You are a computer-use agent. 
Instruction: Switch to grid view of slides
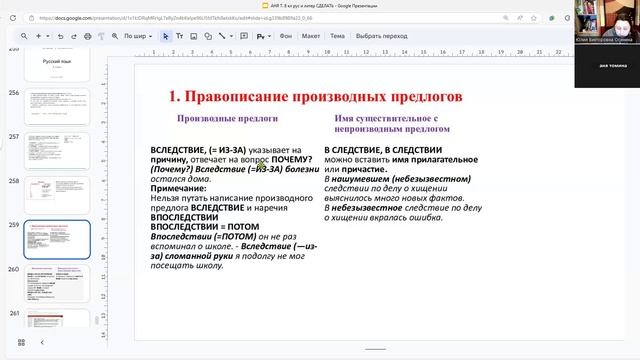click(22, 342)
